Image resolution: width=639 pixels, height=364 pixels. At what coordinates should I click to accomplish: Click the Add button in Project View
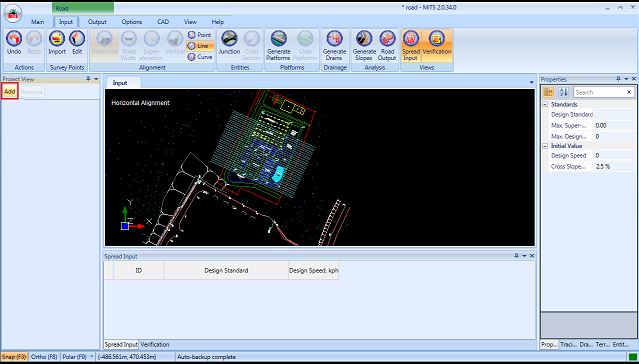(10, 92)
